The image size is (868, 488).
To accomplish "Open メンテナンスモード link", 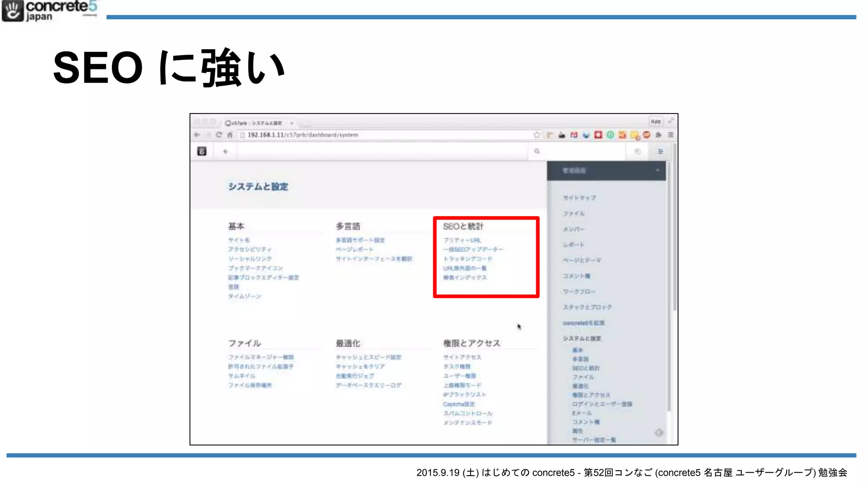I will point(467,422).
